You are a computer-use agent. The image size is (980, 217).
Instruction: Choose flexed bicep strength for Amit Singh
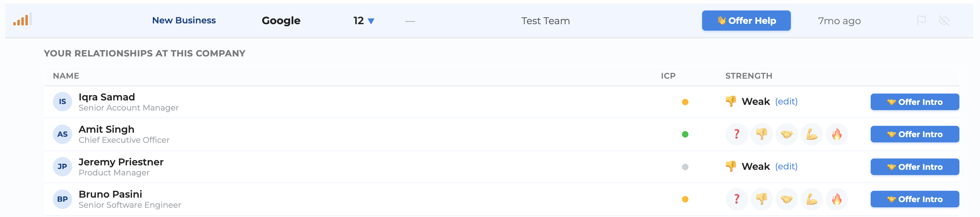tap(811, 134)
